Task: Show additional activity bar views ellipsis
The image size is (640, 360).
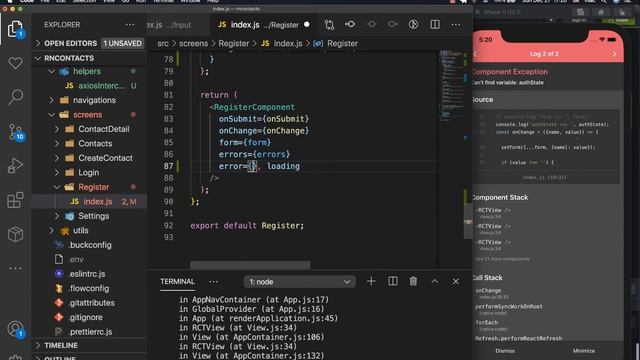Action: click(16, 268)
